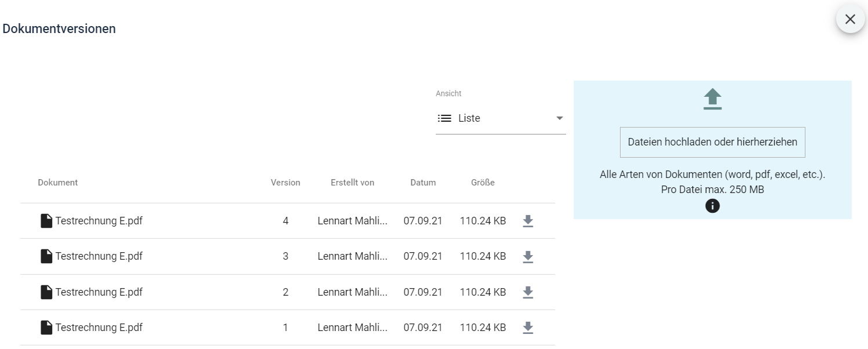
Task: Close the Dokumentversionen dialog
Action: [x=850, y=19]
